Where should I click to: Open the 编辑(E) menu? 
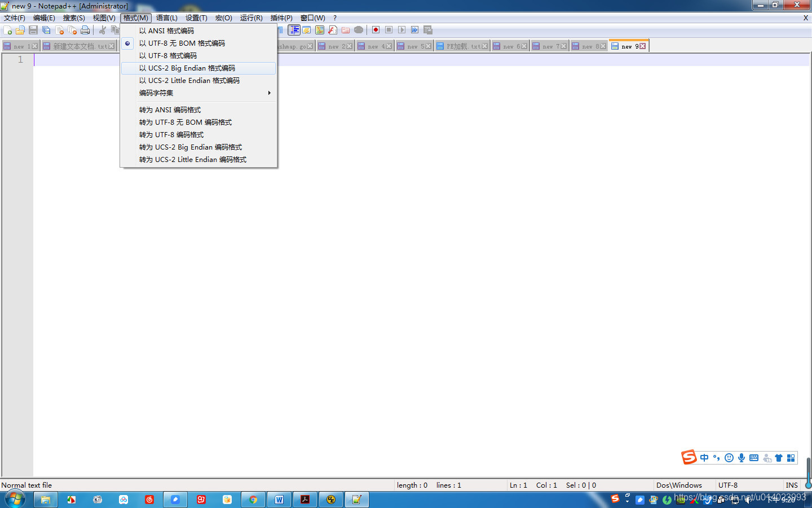[x=44, y=18]
